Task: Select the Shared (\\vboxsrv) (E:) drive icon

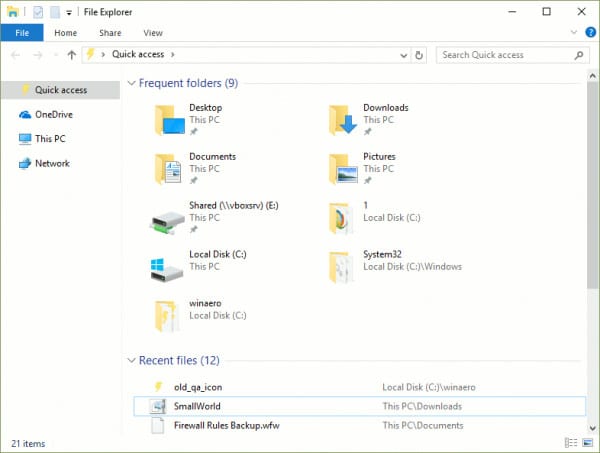Action: [x=167, y=222]
